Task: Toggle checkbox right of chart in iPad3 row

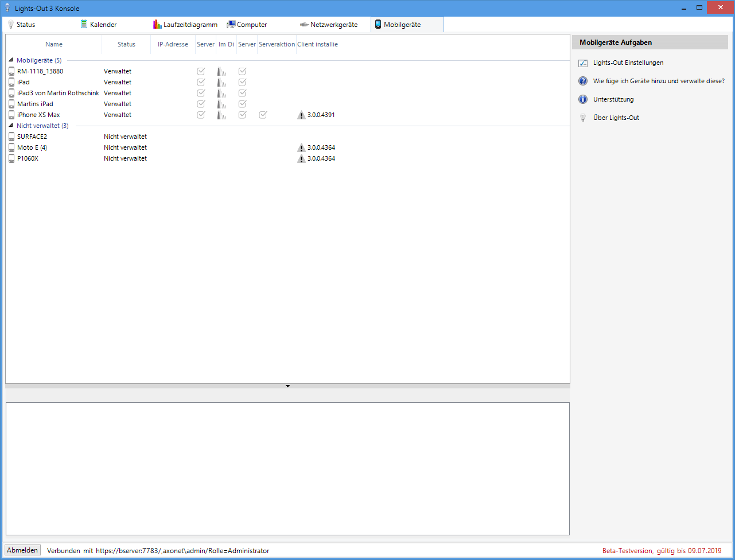Action: (x=242, y=93)
